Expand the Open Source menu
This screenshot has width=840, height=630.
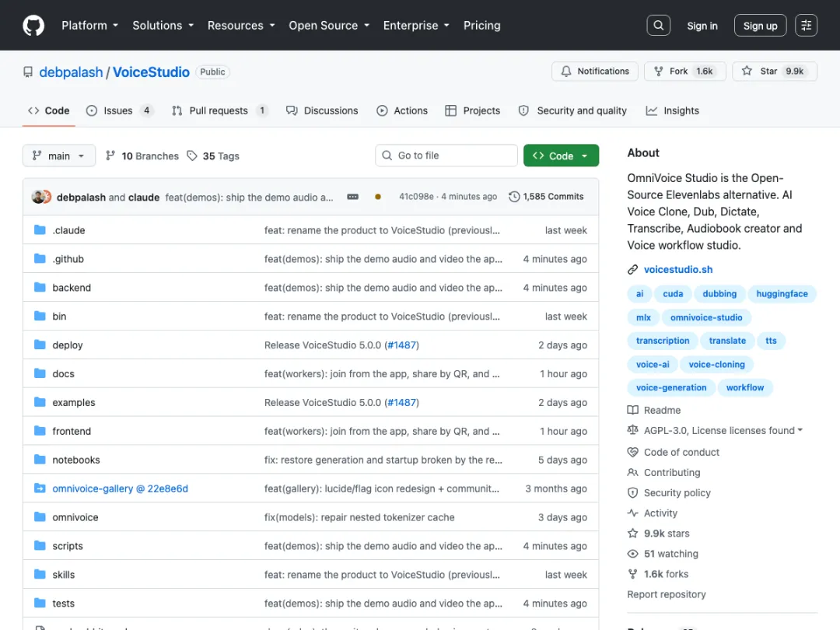(329, 25)
